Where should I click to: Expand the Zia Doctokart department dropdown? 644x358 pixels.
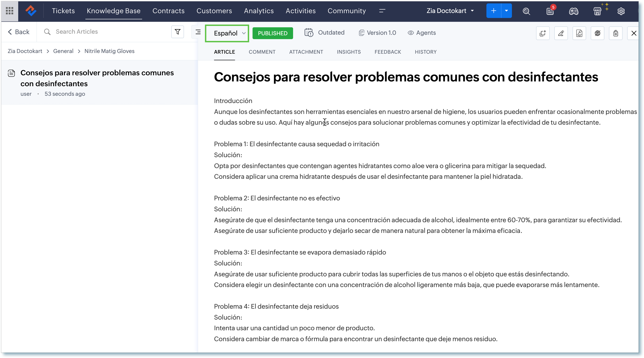[450, 11]
